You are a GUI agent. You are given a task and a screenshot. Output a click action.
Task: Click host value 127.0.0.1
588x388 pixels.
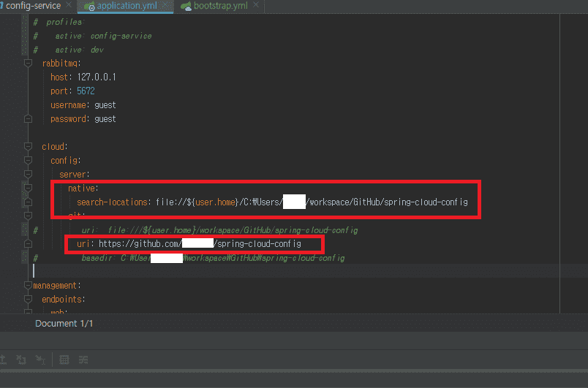pos(97,77)
